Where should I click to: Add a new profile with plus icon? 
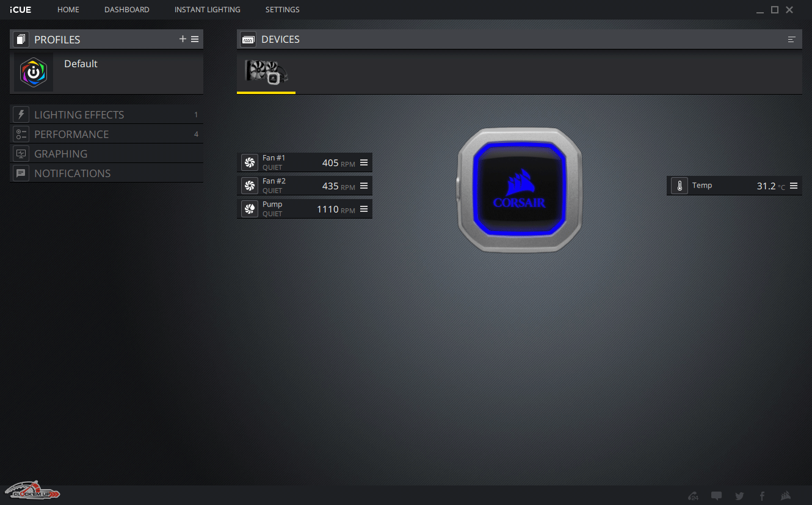click(x=183, y=39)
